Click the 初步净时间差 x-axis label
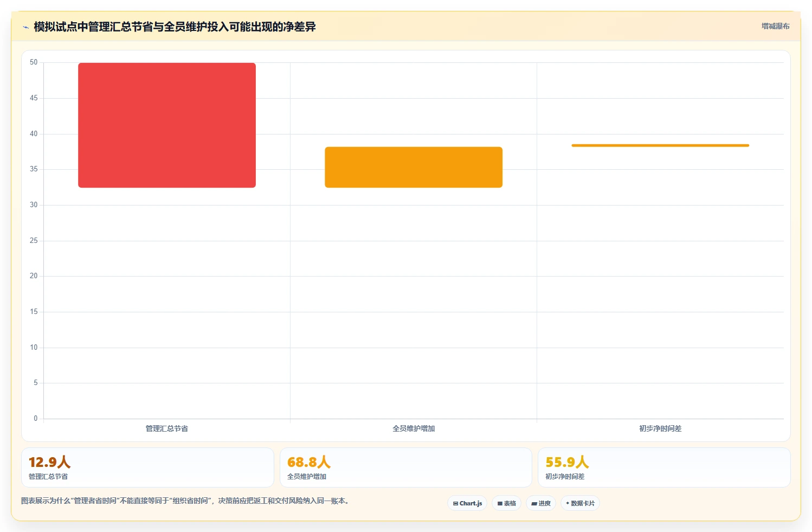 click(660, 428)
